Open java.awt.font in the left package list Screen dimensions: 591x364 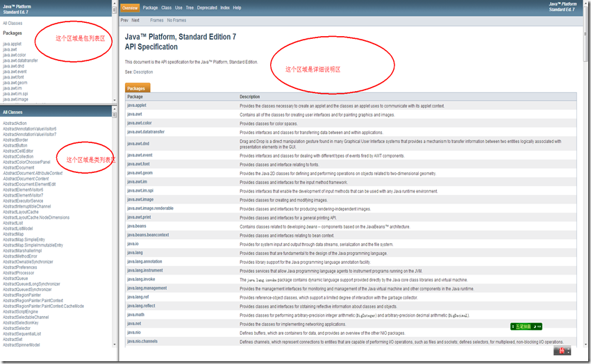click(x=13, y=77)
